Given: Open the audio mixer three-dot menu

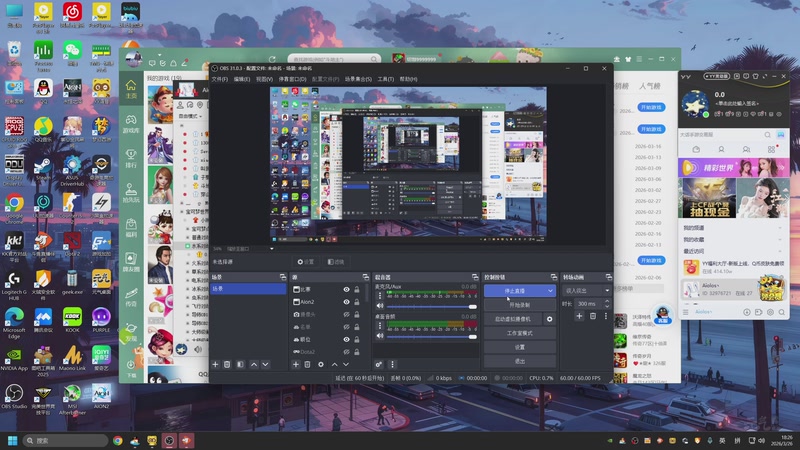Looking at the screenshot, I should 392,364.
